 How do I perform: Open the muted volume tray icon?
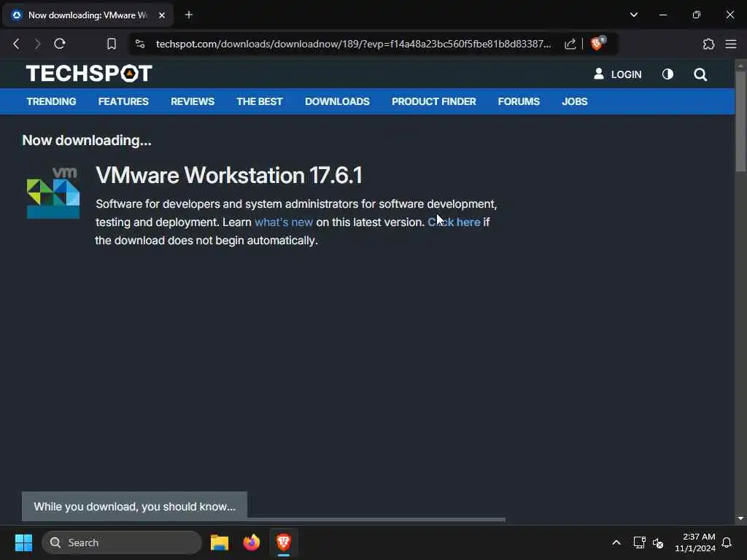pyautogui.click(x=658, y=542)
